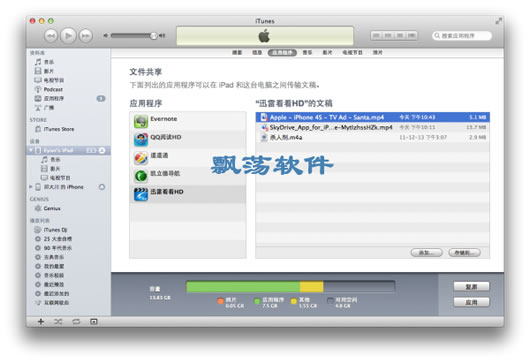
Task: Switch to album list view button
Action: pos(388,35)
